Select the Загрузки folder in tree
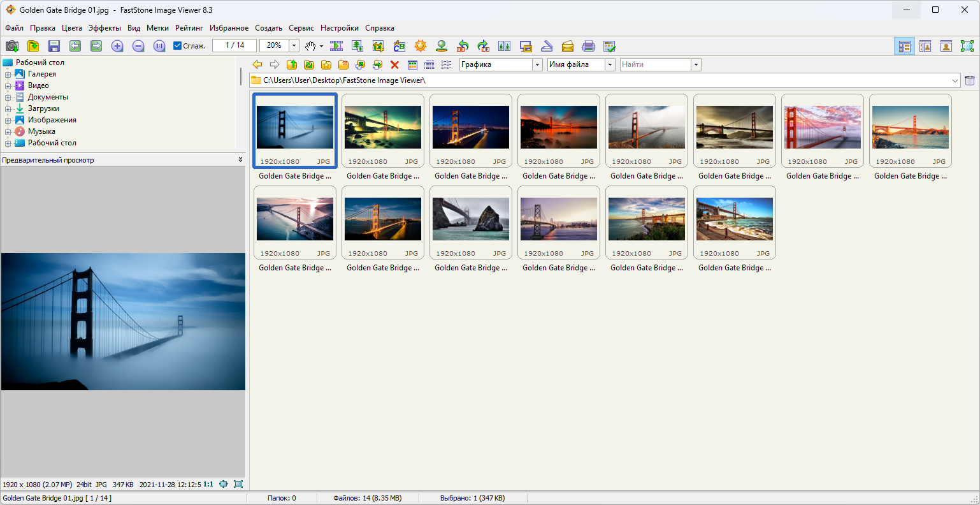Screen dimensions: 980x505 pos(43,108)
